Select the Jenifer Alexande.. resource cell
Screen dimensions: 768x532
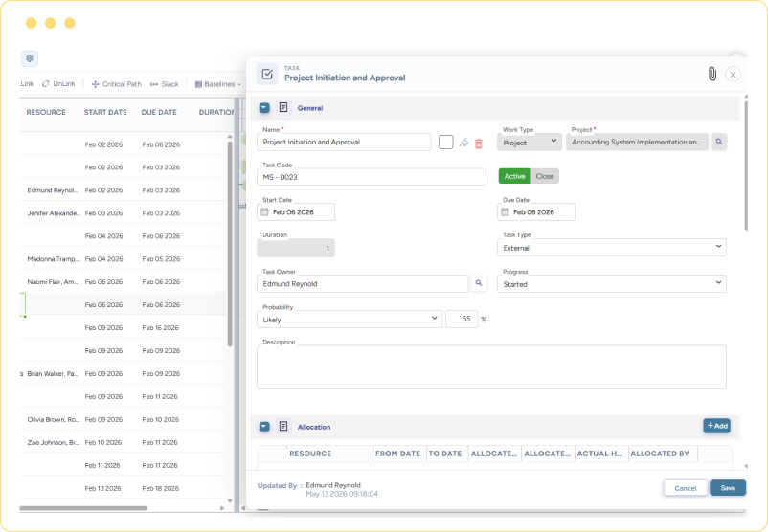[53, 213]
